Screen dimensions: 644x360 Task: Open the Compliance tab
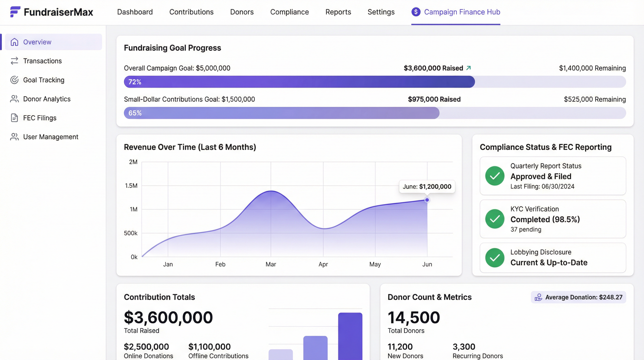[289, 12]
